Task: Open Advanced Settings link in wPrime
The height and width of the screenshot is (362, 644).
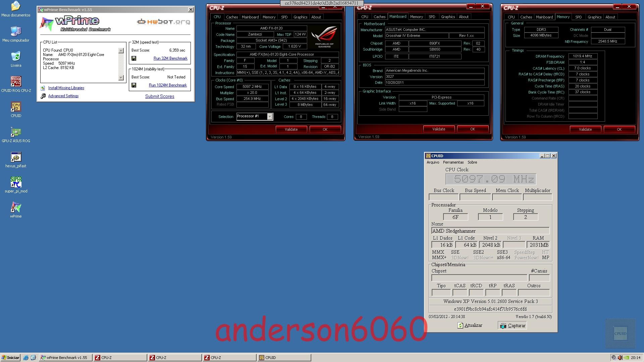Action: (x=63, y=96)
